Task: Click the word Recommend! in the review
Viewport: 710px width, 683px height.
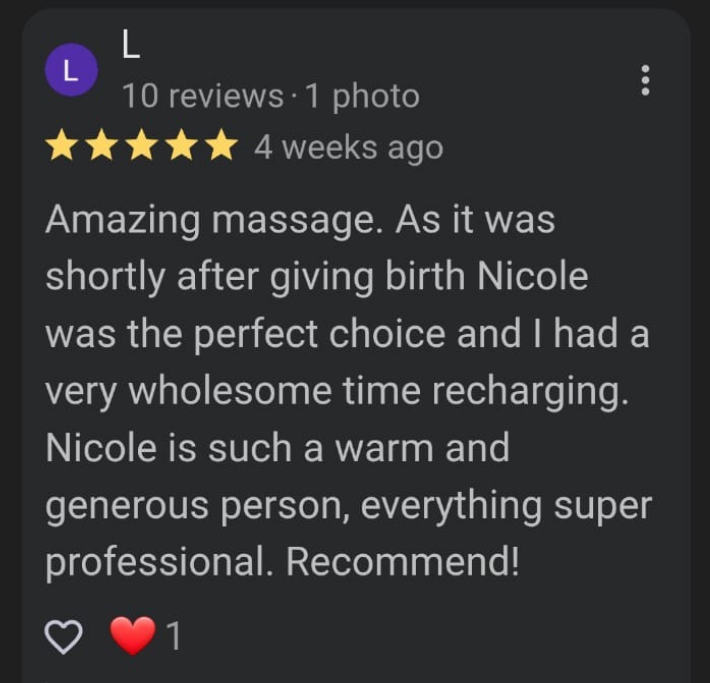Action: [402, 561]
